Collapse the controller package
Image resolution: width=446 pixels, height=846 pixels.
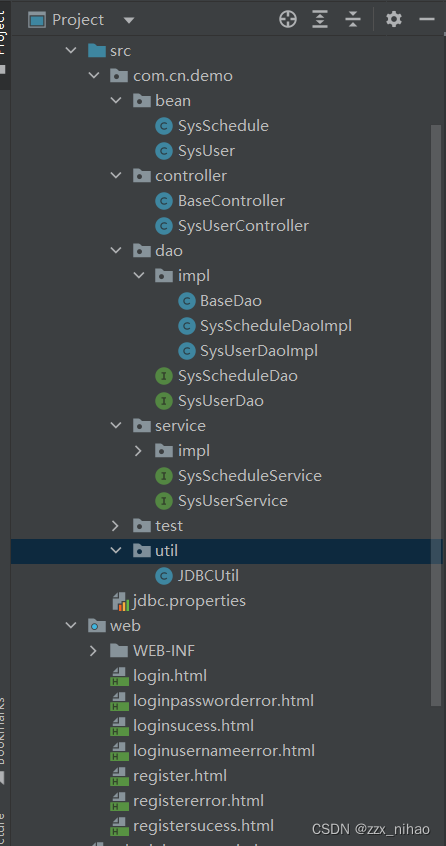(116, 176)
